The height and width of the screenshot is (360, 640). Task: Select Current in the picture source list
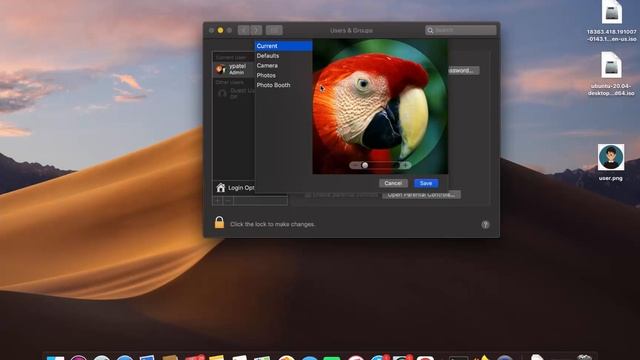coord(283,46)
